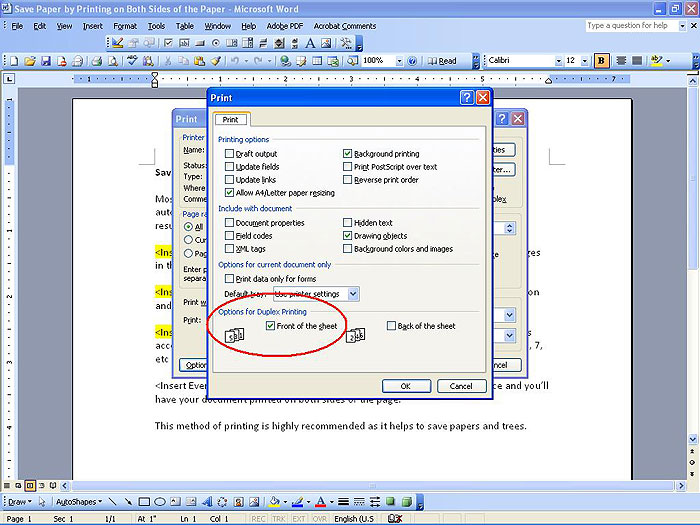Run the Spelling and Grammar check icon
This screenshot has height=525, width=700.
coord(132,61)
